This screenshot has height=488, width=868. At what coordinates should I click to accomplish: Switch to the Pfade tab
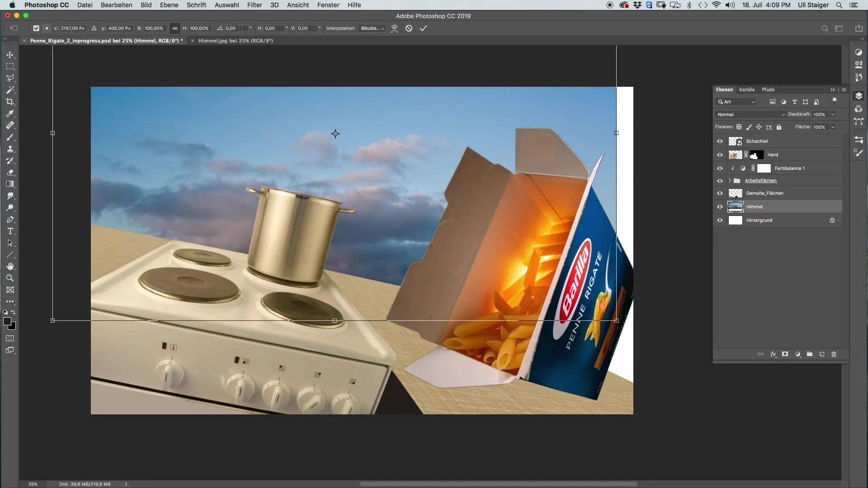[768, 89]
